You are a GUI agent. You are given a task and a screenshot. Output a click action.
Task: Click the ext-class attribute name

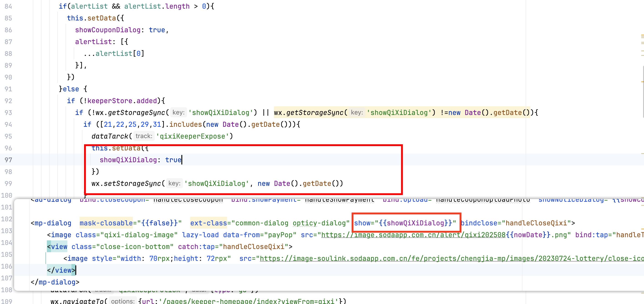208,223
